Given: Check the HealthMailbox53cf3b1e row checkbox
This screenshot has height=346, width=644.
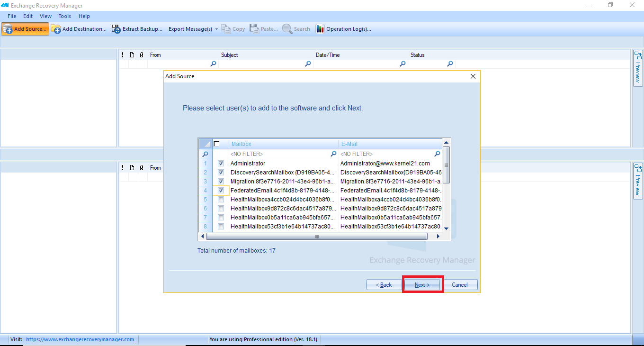Looking at the screenshot, I should click(221, 227).
